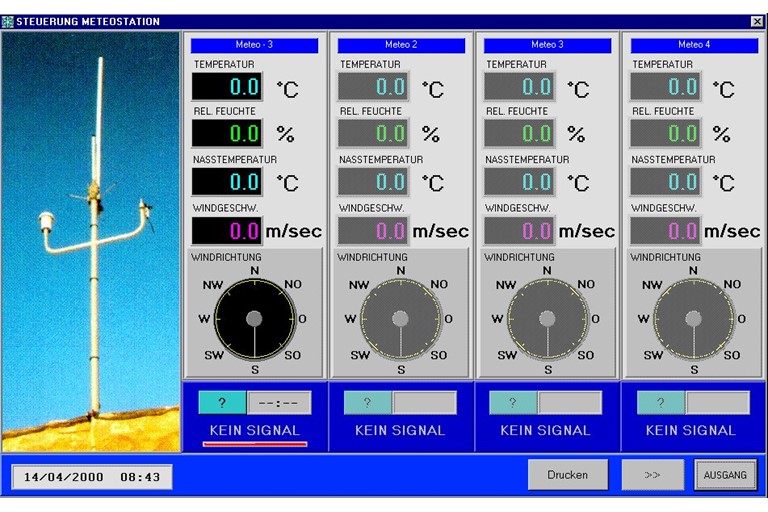Viewport: 768px width, 512px height.
Task: Select the Meteo 2 station header
Action: [x=401, y=45]
